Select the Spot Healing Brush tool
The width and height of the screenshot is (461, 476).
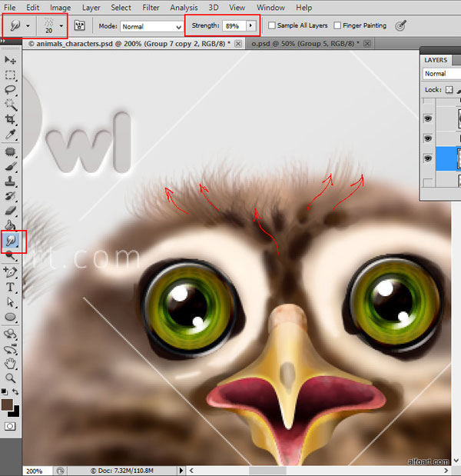pos(10,151)
